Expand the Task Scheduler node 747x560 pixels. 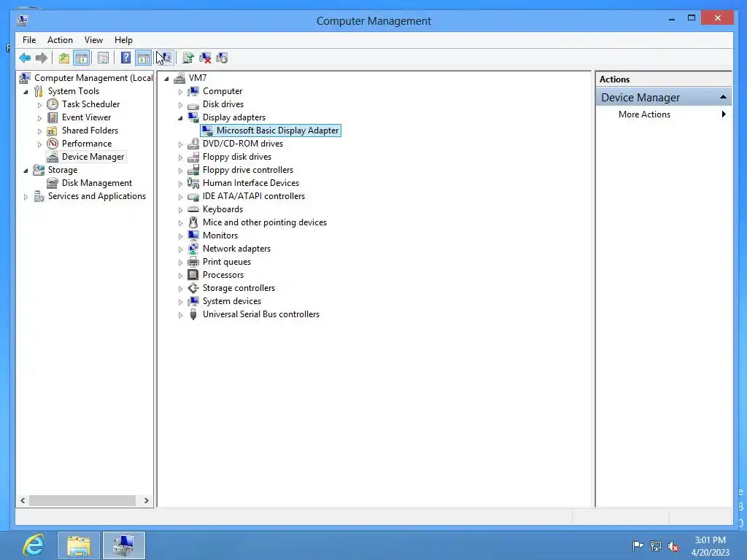(x=39, y=105)
